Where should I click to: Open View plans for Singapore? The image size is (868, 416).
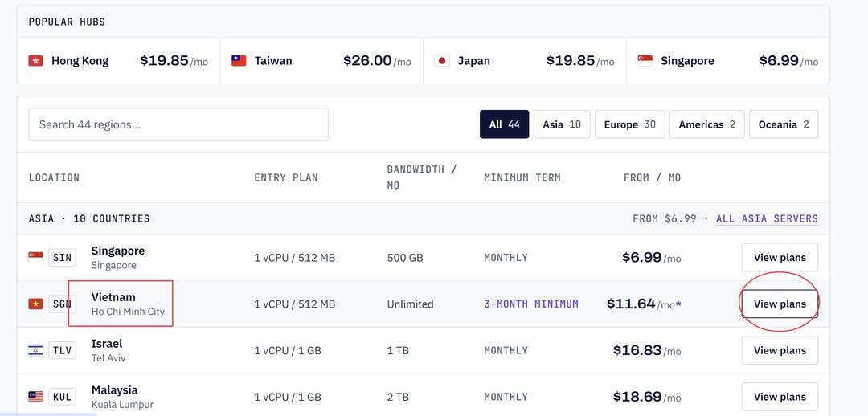point(780,257)
